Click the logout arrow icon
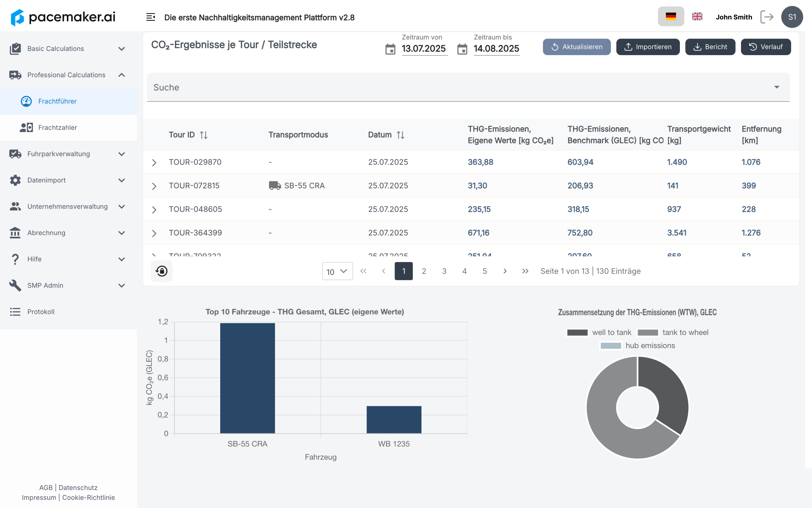Viewport: 812px width, 508px height. pyautogui.click(x=767, y=17)
